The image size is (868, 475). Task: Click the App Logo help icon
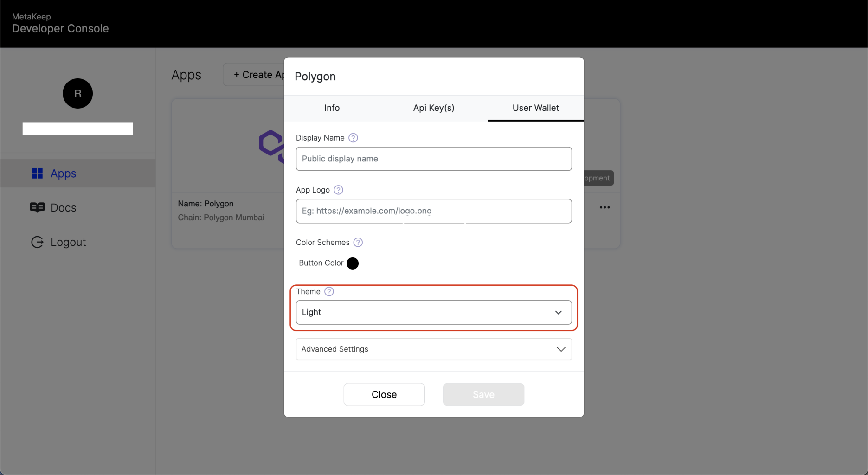339,190
